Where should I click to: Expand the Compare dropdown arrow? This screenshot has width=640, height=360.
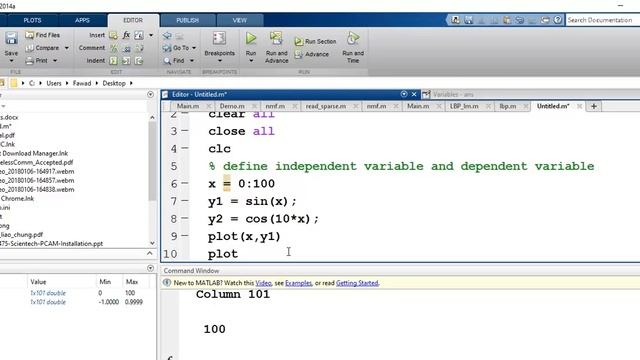[x=67, y=48]
